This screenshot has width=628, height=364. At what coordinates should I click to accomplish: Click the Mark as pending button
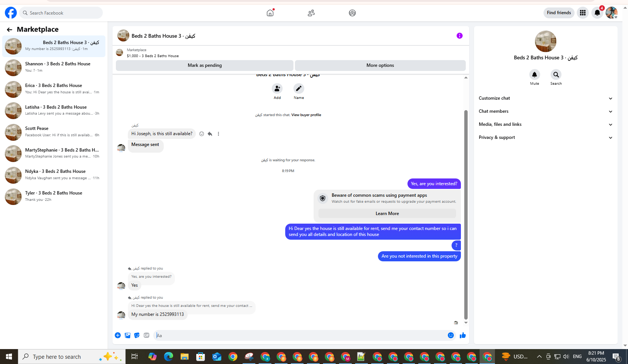click(x=204, y=65)
